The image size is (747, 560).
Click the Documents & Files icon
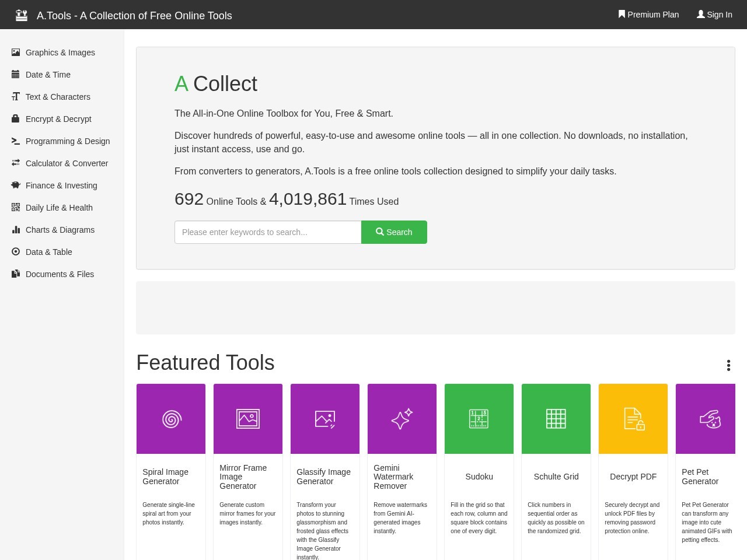[16, 274]
